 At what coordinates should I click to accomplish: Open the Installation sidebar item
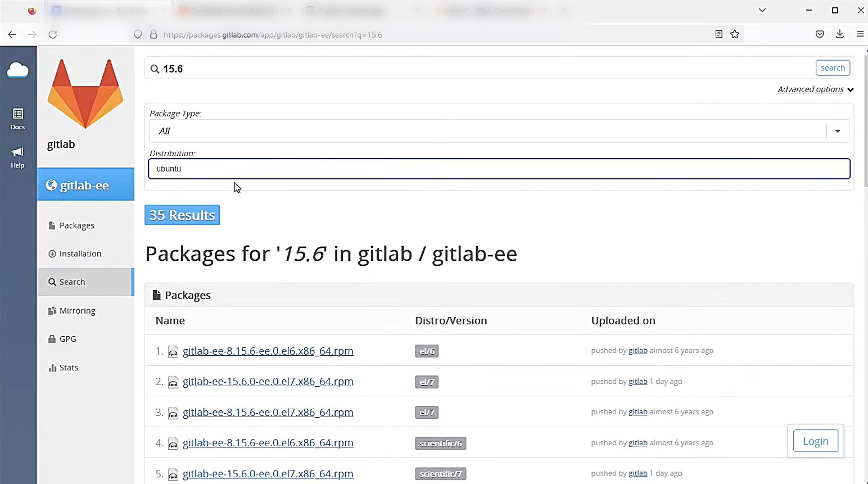tap(80, 254)
